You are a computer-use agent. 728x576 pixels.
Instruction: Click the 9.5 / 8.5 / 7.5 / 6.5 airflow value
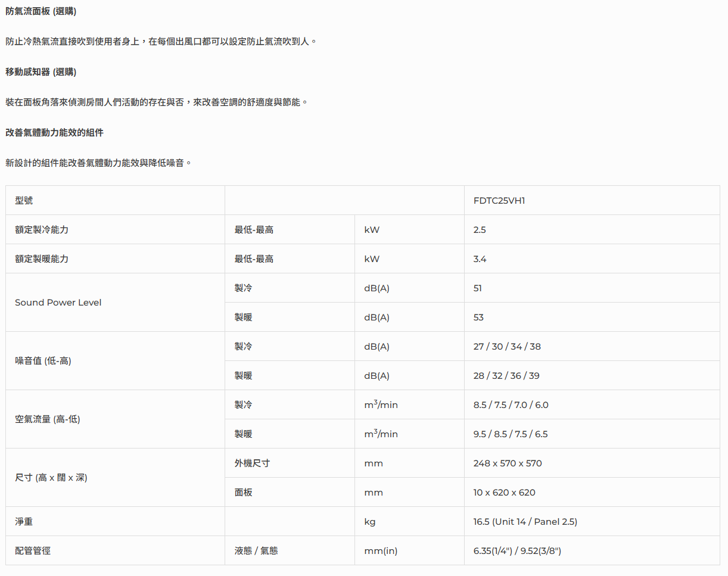click(511, 434)
